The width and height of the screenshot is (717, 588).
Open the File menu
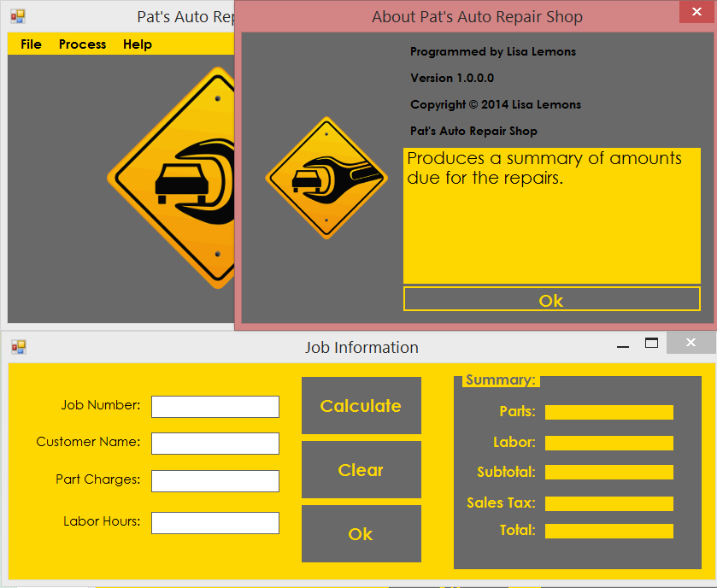[x=31, y=44]
